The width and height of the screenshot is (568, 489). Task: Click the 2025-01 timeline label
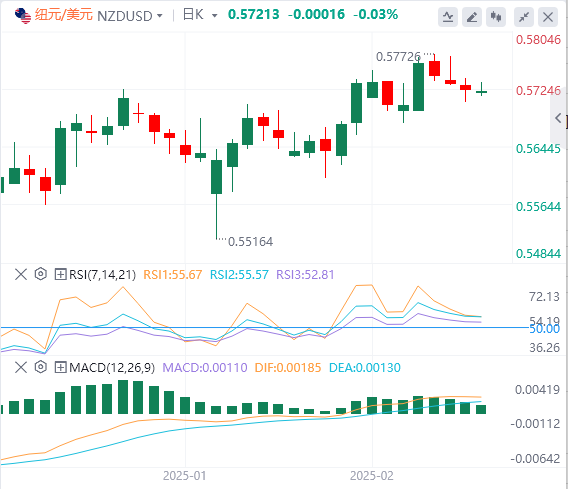pos(184,476)
